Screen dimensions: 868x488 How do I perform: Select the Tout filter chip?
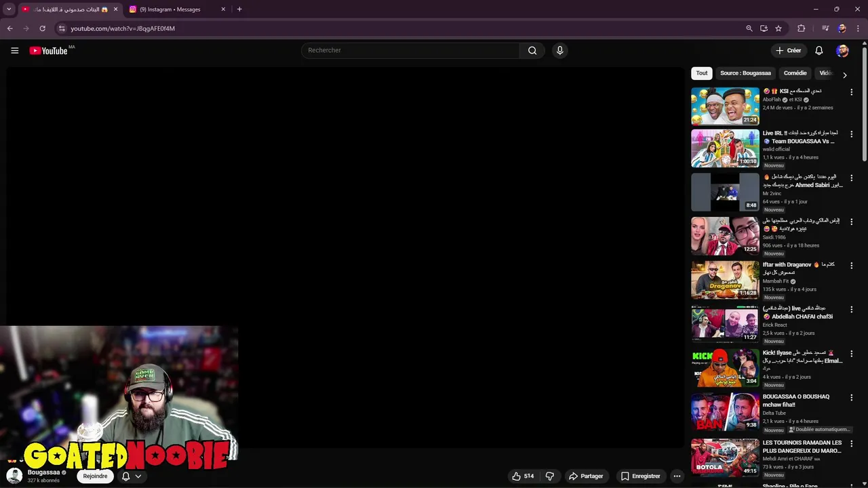(x=702, y=73)
